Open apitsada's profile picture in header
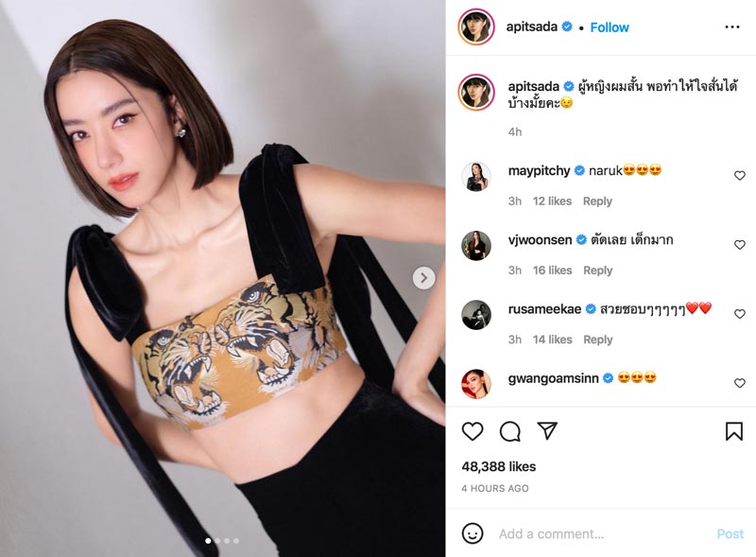 tap(476, 27)
